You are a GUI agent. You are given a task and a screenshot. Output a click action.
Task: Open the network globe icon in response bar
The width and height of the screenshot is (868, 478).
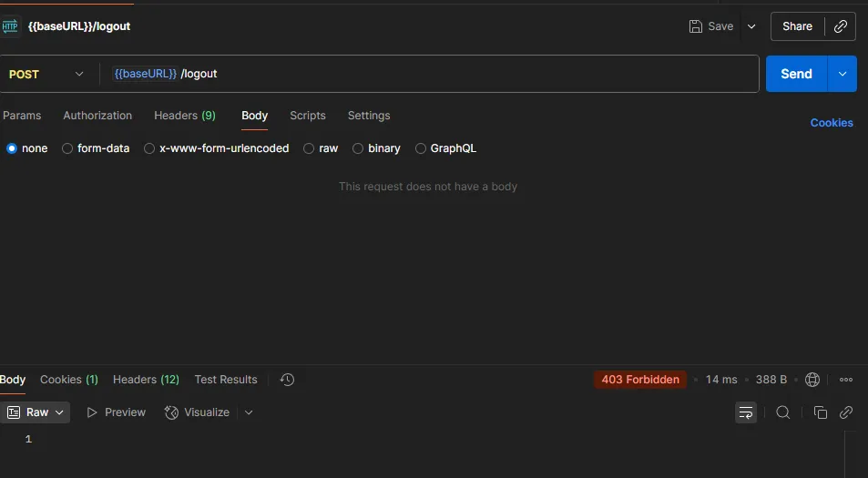pyautogui.click(x=812, y=380)
